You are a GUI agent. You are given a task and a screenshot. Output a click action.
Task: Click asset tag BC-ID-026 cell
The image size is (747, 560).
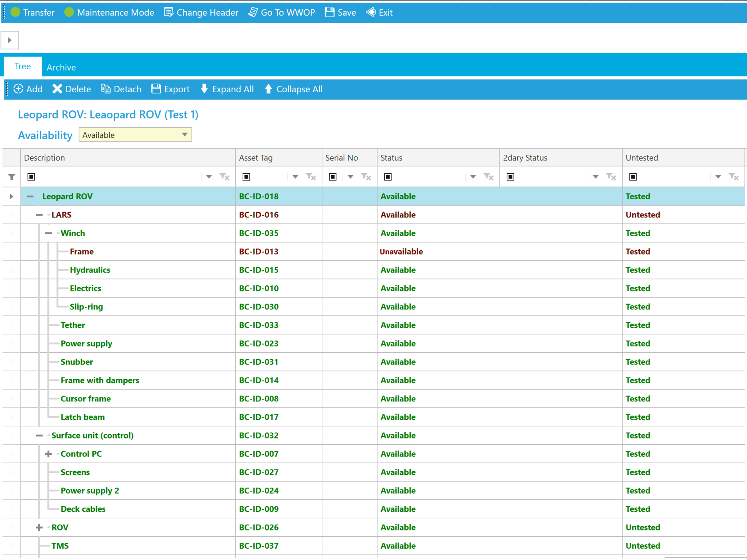click(x=279, y=528)
